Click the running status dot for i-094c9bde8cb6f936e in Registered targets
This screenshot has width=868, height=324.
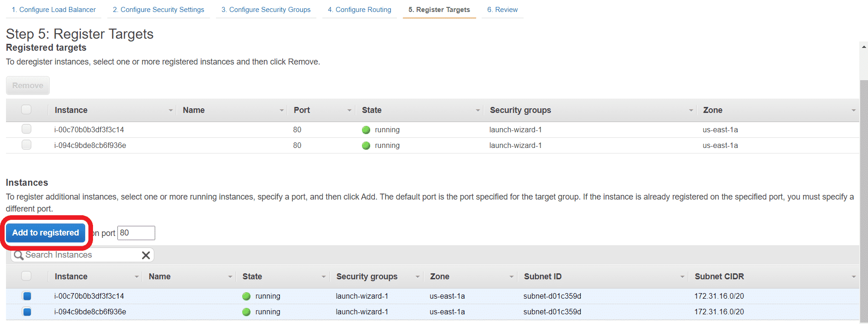(366, 146)
